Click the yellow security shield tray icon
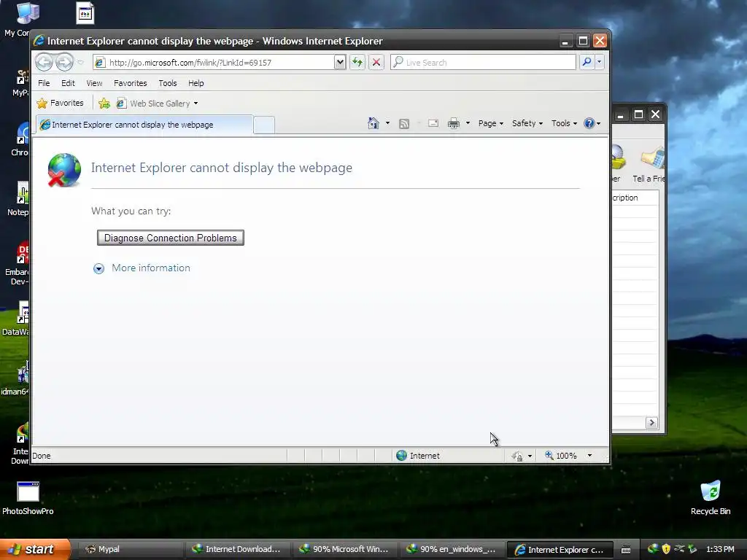 pos(665,549)
